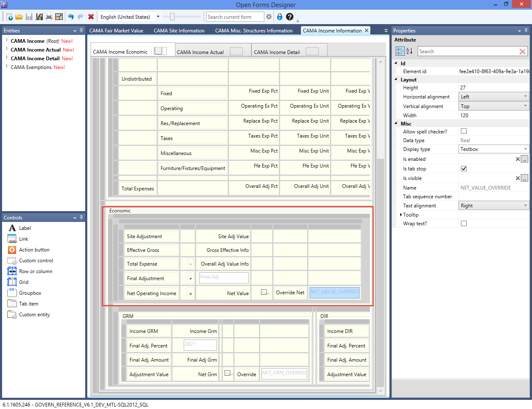
Task: Click the zoom slider in toolbar
Action: pyautogui.click(x=172, y=17)
